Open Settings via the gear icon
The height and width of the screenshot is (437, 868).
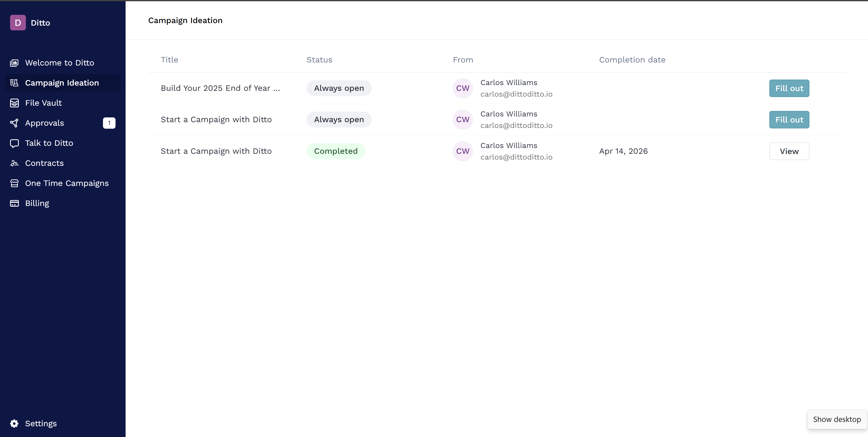pyautogui.click(x=14, y=423)
